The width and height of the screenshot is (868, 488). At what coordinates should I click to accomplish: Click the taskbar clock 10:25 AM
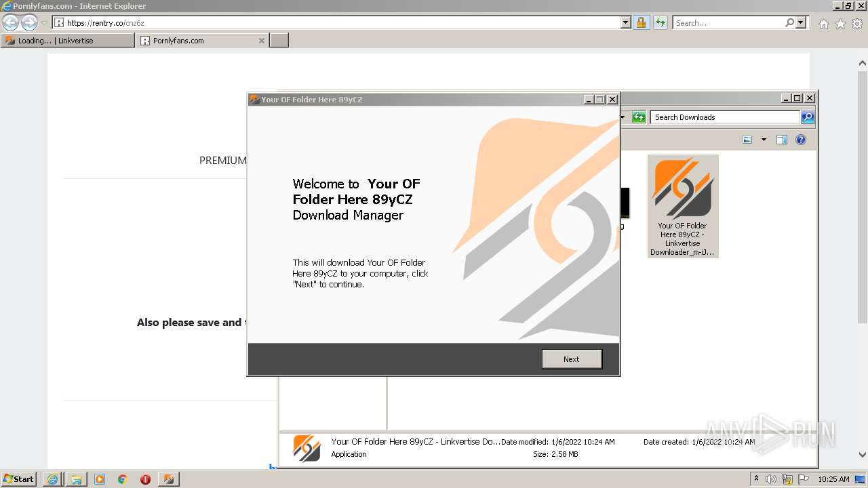833,479
